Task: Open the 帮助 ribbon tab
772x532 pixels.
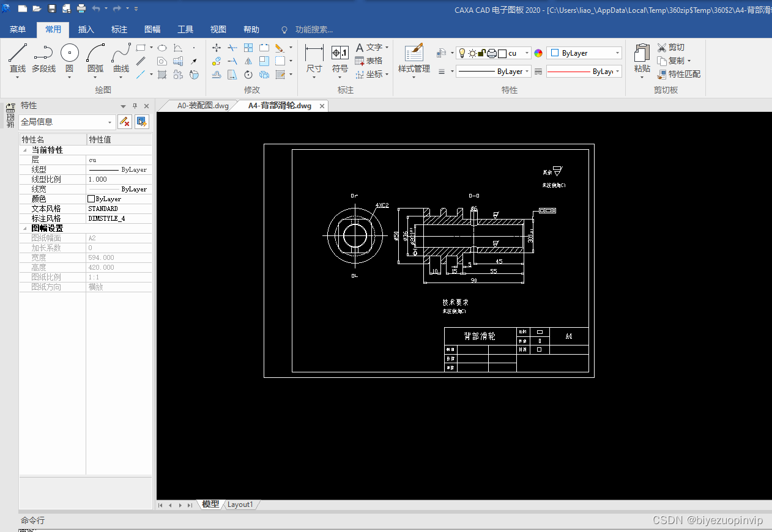Action: tap(251, 29)
